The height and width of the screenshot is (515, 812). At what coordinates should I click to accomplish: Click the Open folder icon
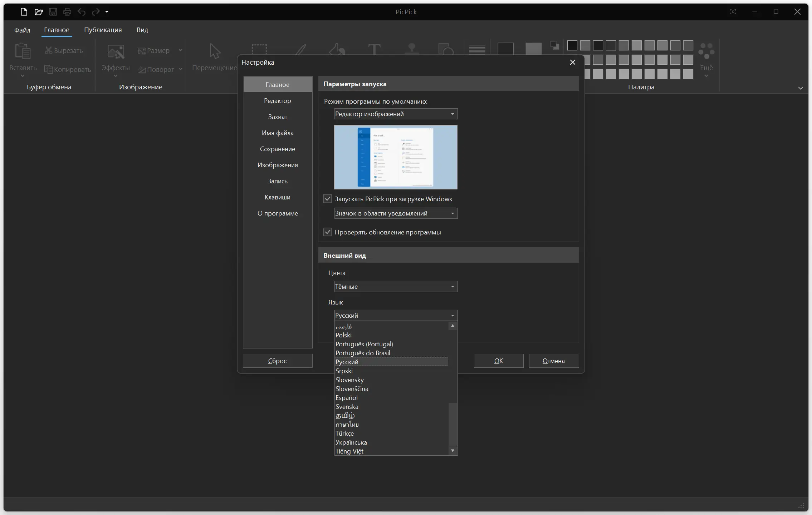tap(39, 12)
